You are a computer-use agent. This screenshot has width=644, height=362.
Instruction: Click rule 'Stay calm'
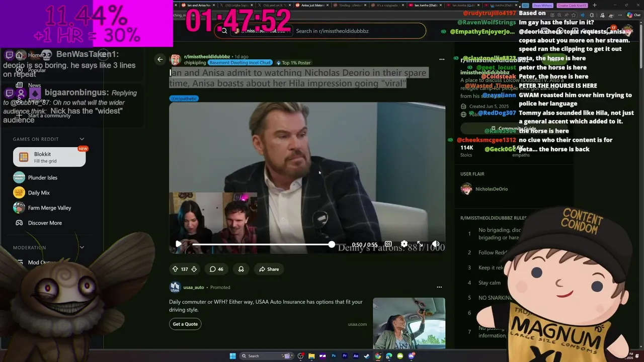[x=489, y=283]
